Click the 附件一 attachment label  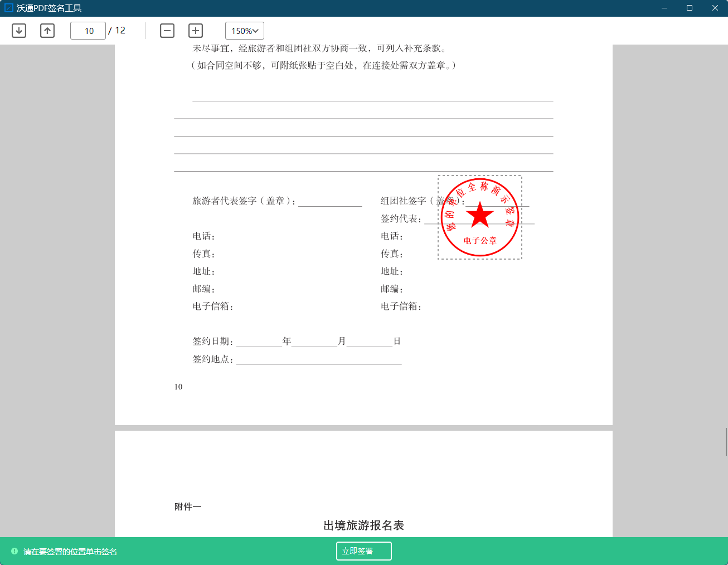187,506
